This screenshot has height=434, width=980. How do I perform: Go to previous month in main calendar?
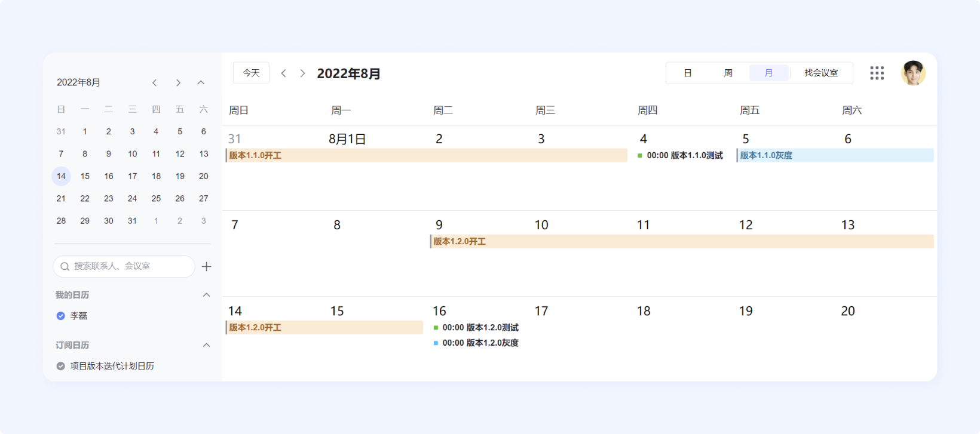[x=284, y=73]
